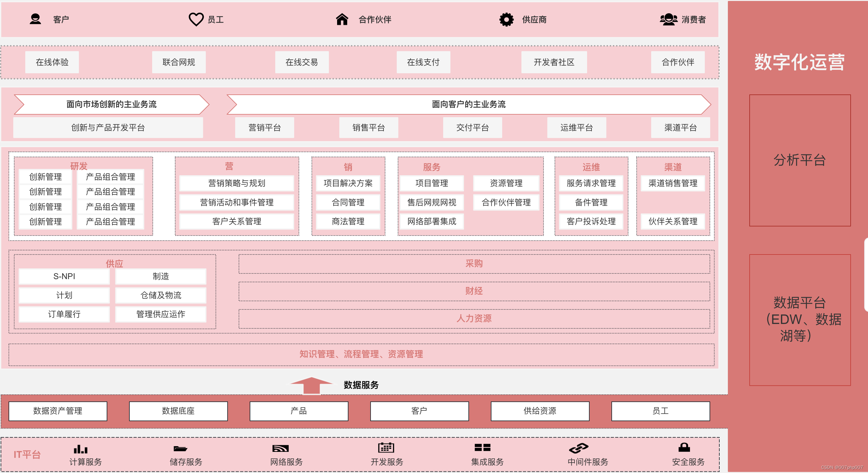Click the 客户 person icon
This screenshot has height=473, width=868.
tap(35, 19)
